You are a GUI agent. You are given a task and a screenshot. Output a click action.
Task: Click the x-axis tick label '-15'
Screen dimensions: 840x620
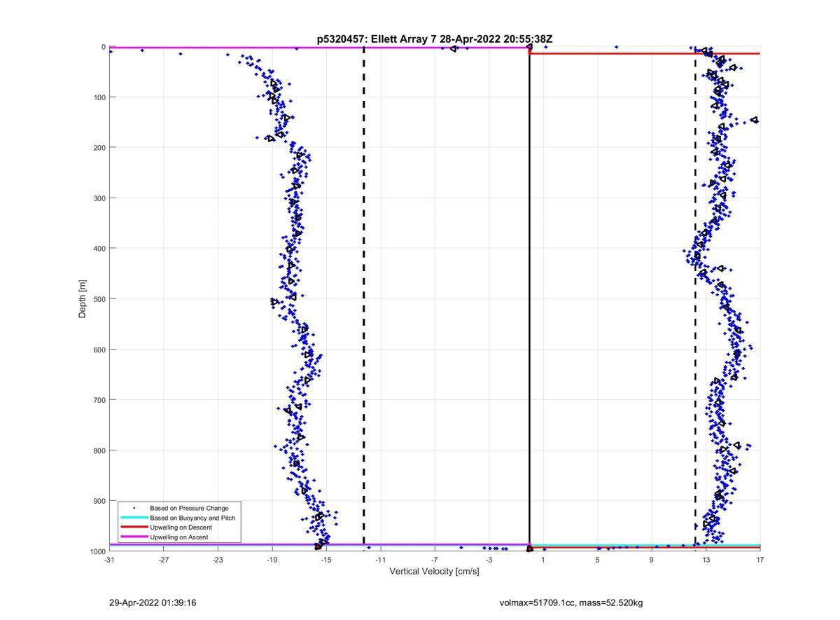click(326, 560)
